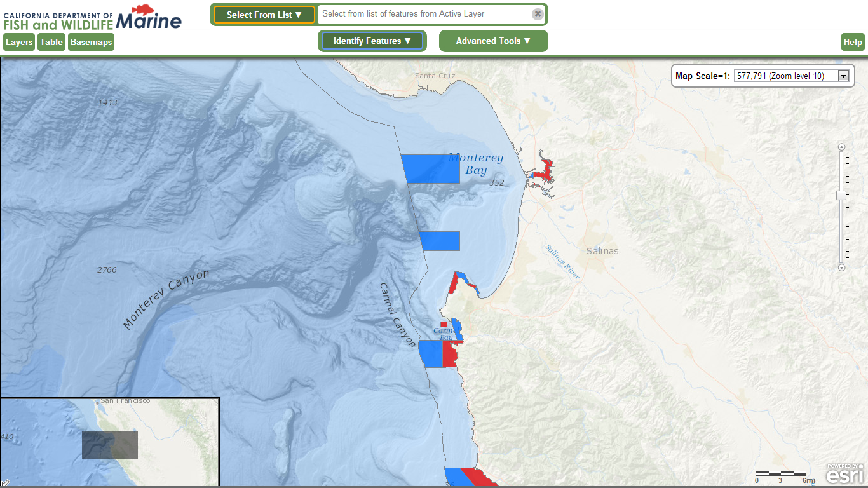
Task: Click the shaded extent box in overview map
Action: tap(110, 445)
